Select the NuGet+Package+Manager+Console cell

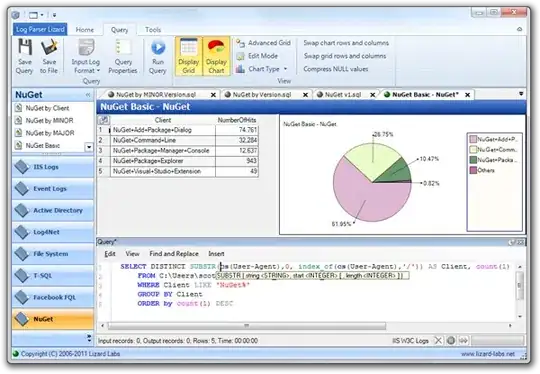pos(163,150)
